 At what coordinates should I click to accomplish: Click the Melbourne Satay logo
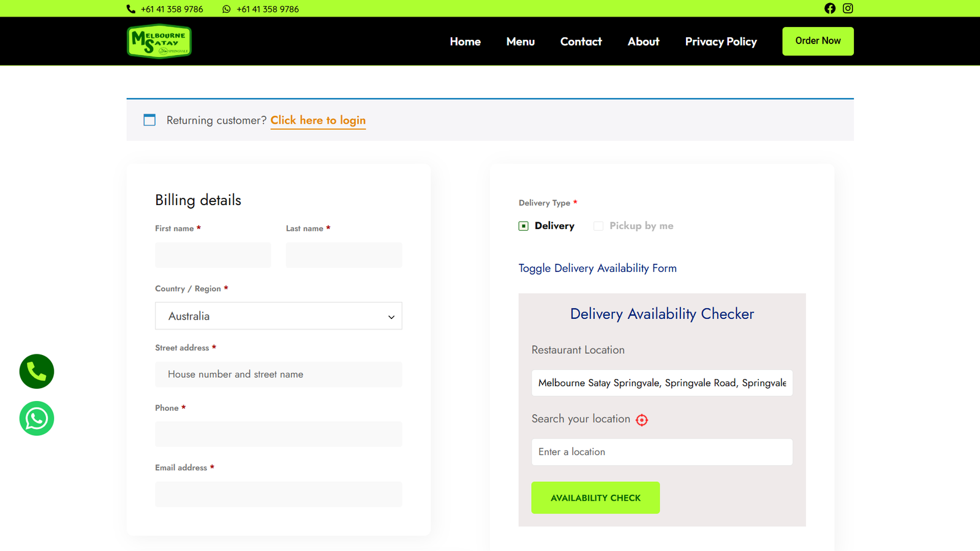(x=159, y=41)
